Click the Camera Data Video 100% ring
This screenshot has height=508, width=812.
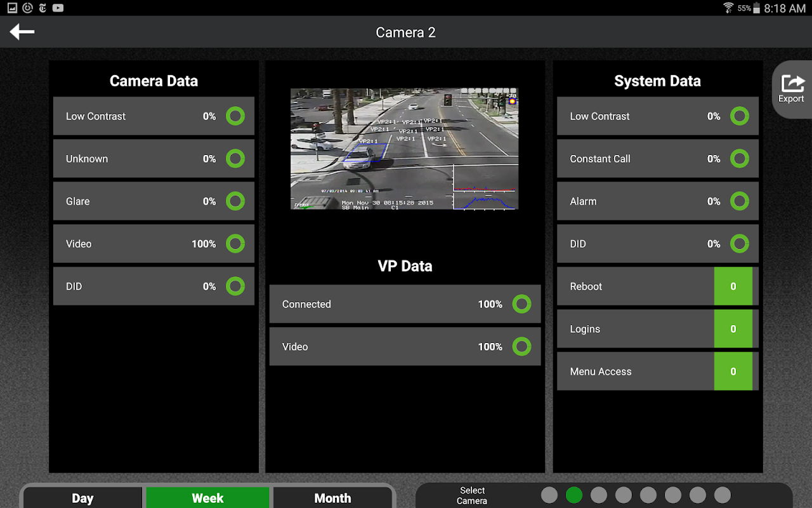pos(235,244)
